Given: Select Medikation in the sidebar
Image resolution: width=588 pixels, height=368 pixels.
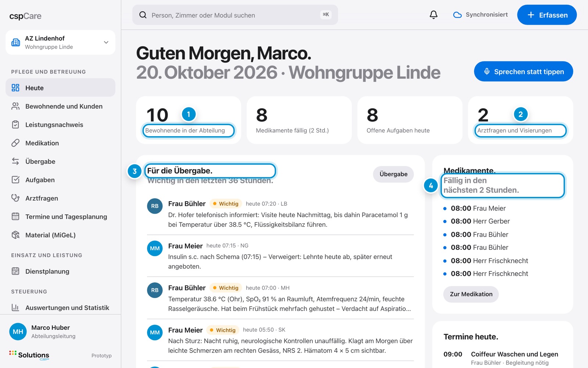Looking at the screenshot, I should point(60,143).
